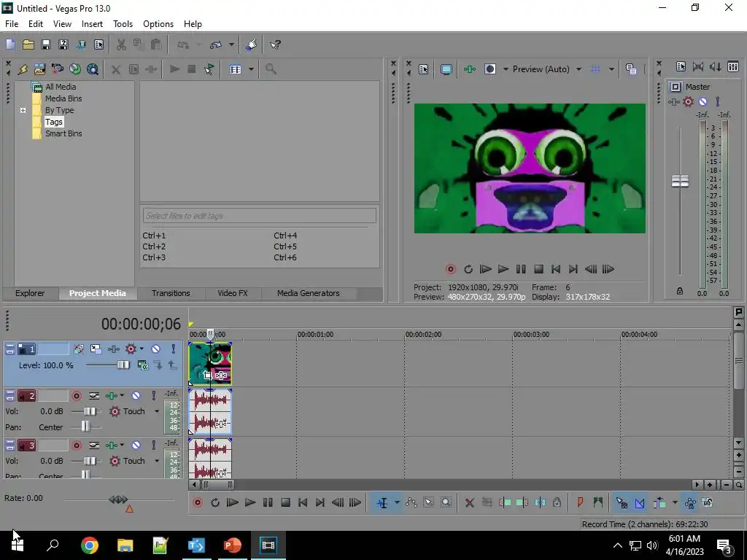Switch to the Media Generators tab

coord(309,293)
